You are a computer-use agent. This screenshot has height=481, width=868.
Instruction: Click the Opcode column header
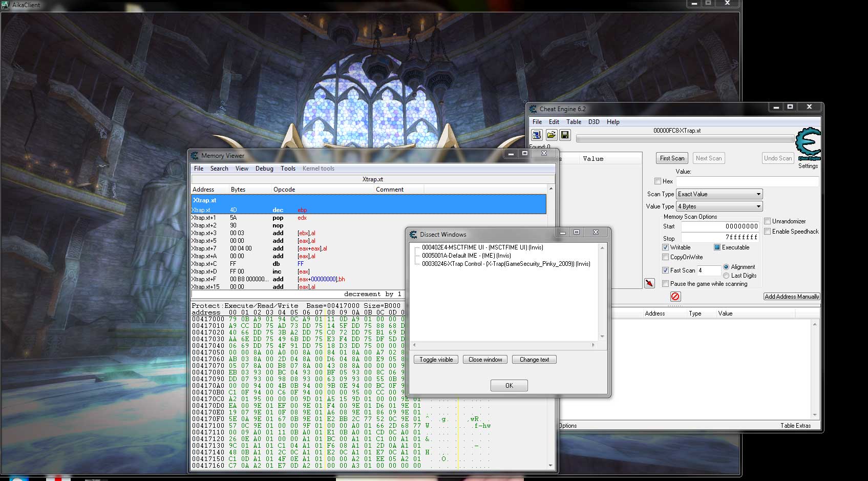click(323, 190)
